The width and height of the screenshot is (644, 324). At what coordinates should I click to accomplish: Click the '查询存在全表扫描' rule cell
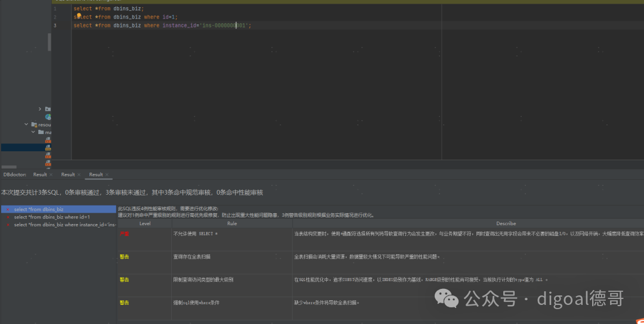point(232,263)
